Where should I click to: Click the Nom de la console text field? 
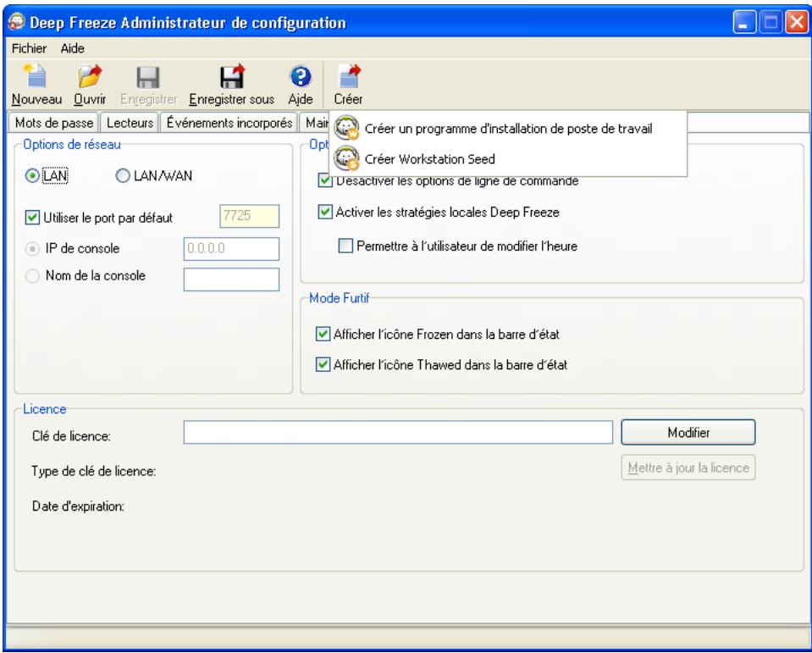[231, 279]
